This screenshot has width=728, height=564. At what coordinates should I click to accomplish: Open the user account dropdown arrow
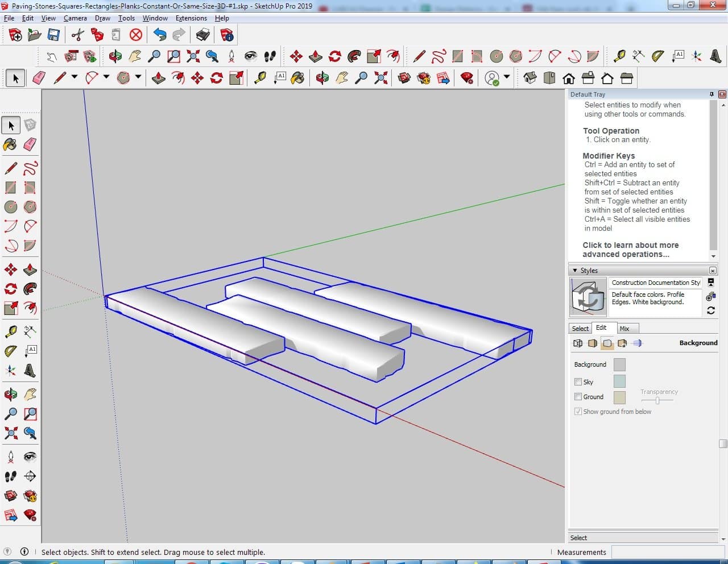[x=506, y=77]
